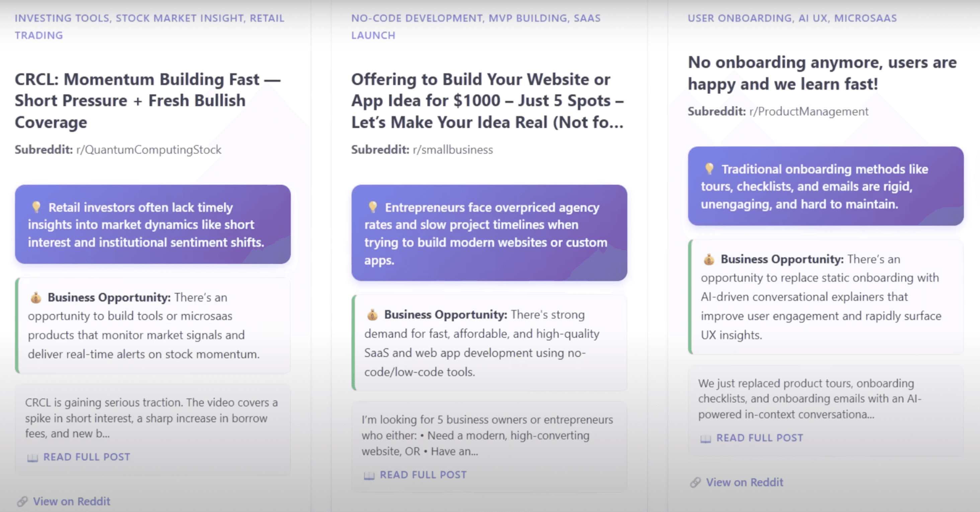Open Read Full Post for CRCL excerpt

(x=86, y=457)
